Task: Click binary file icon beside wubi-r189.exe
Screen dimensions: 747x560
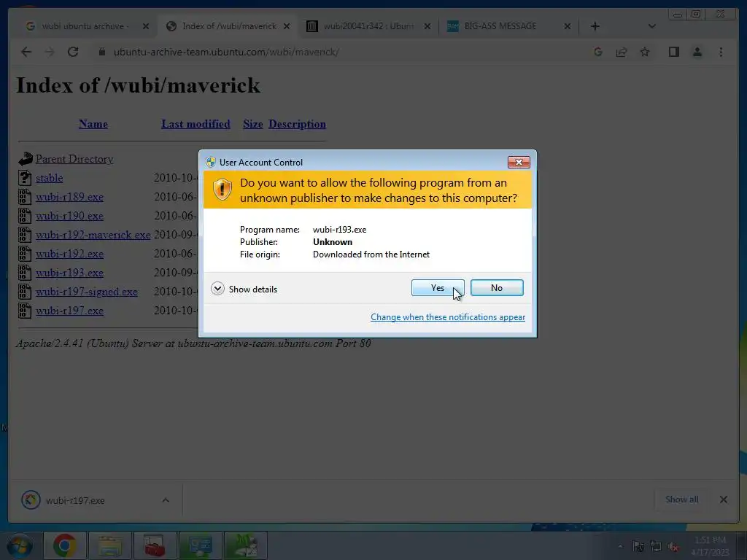Action: pyautogui.click(x=25, y=197)
